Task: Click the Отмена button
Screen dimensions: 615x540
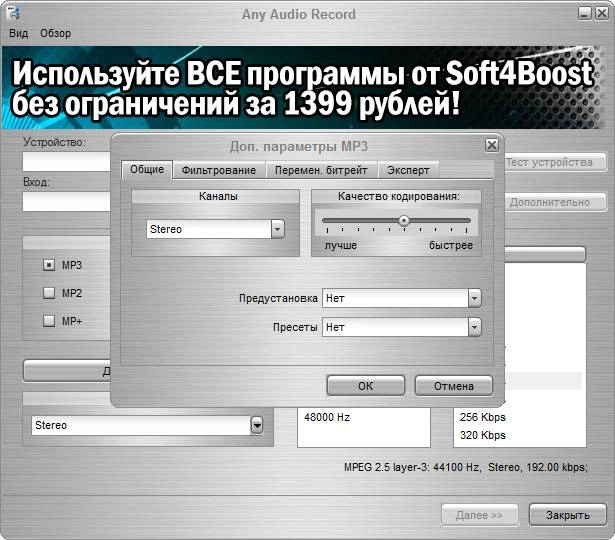Action: pos(454,386)
